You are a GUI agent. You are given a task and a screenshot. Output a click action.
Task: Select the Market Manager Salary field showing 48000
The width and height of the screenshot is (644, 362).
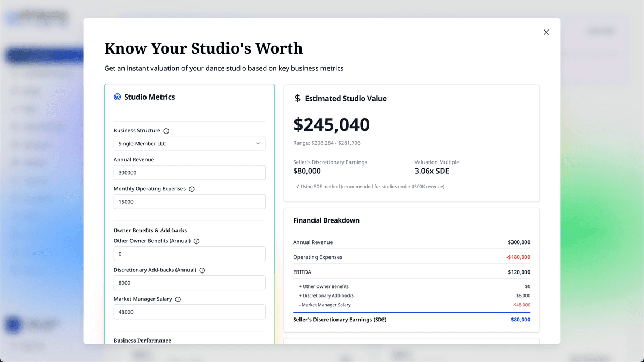(189, 311)
